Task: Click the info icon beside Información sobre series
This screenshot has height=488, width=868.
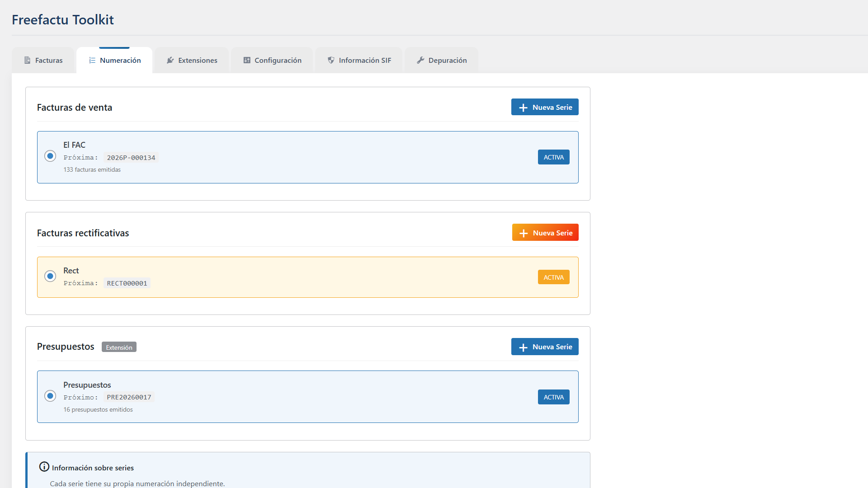Action: click(x=44, y=467)
